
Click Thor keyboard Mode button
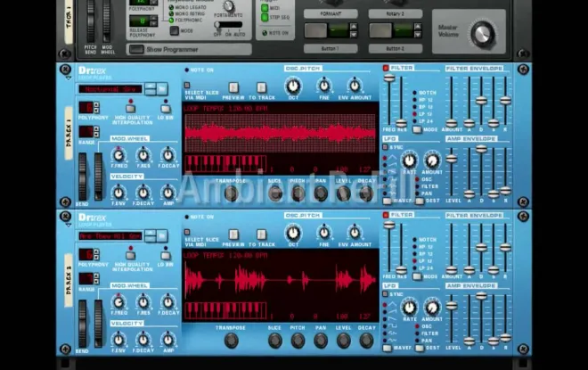click(175, 31)
